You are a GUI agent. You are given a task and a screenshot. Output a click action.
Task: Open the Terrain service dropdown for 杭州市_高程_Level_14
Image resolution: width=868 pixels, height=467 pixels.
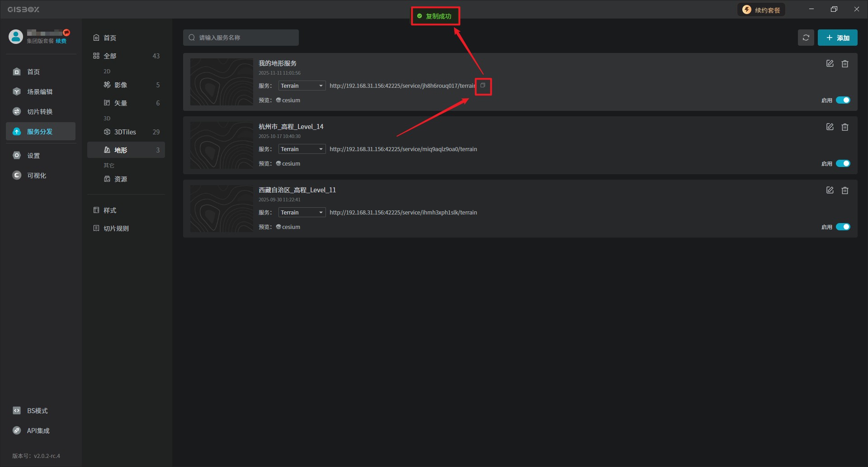[302, 149]
